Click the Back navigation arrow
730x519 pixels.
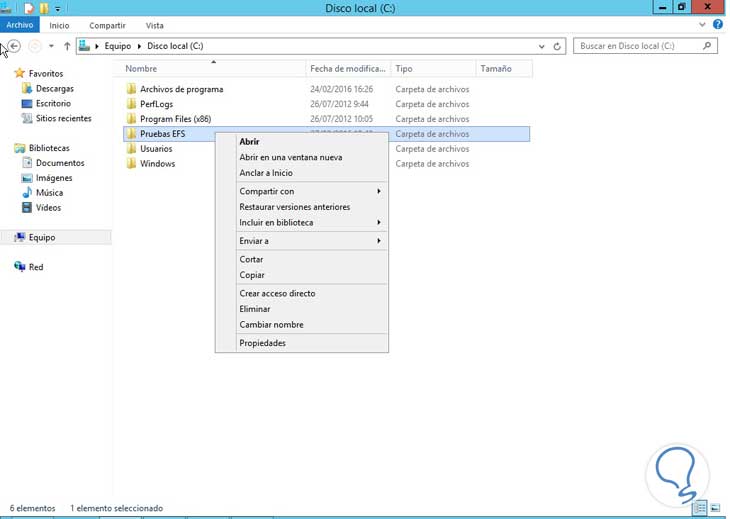click(x=14, y=46)
